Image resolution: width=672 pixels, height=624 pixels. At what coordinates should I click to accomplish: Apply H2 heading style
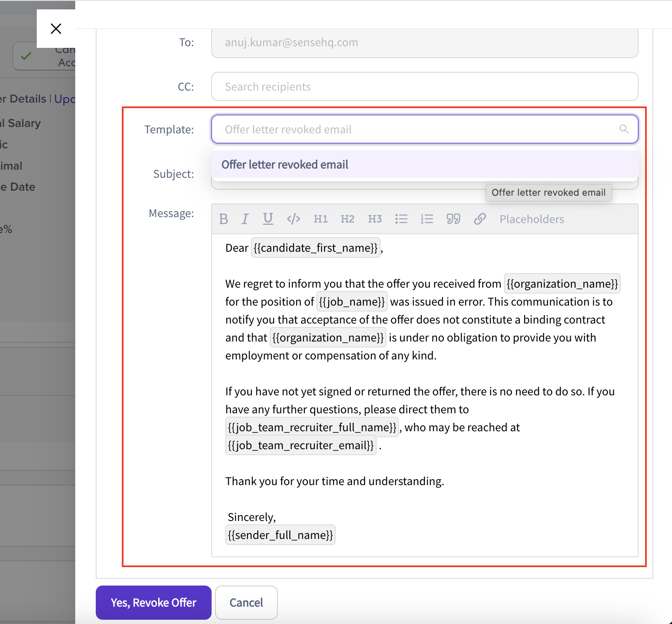pyautogui.click(x=348, y=219)
